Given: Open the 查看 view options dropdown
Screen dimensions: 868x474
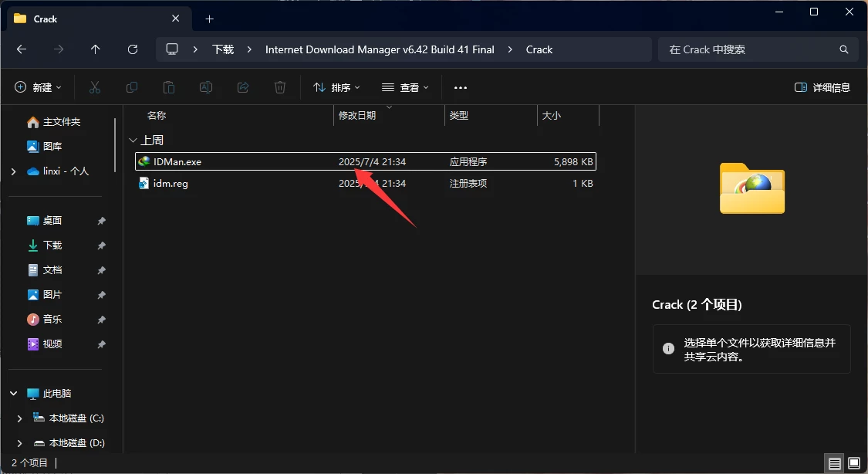Looking at the screenshot, I should [x=405, y=86].
